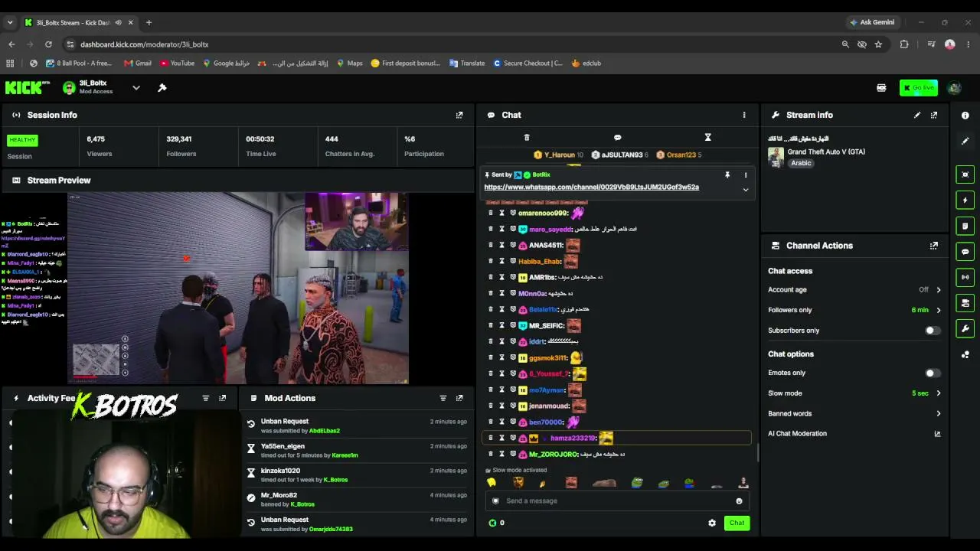Pop out the Channel Actions panel
The image size is (980, 551).
[x=934, y=246]
